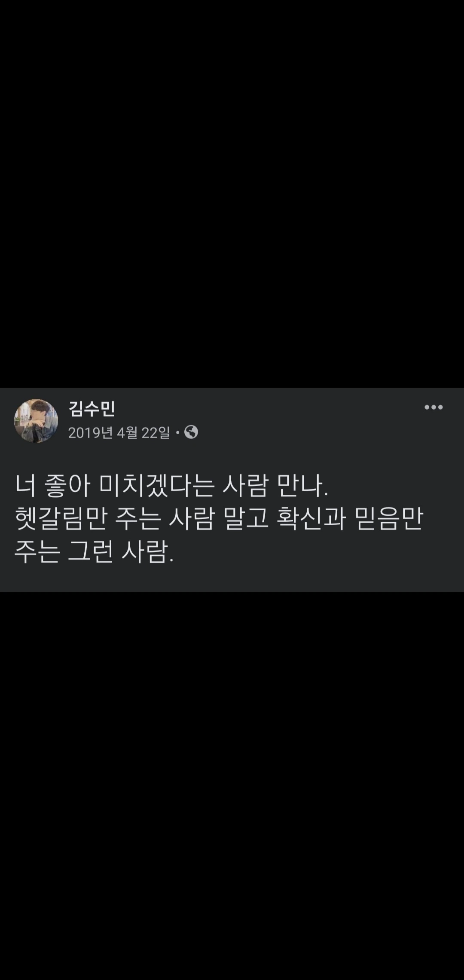Tap the post line starting with 헷갈림만
Screen dimensions: 464x980
click(219, 519)
